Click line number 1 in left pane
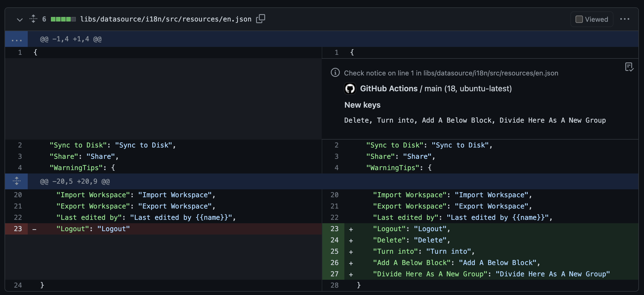 (16, 52)
